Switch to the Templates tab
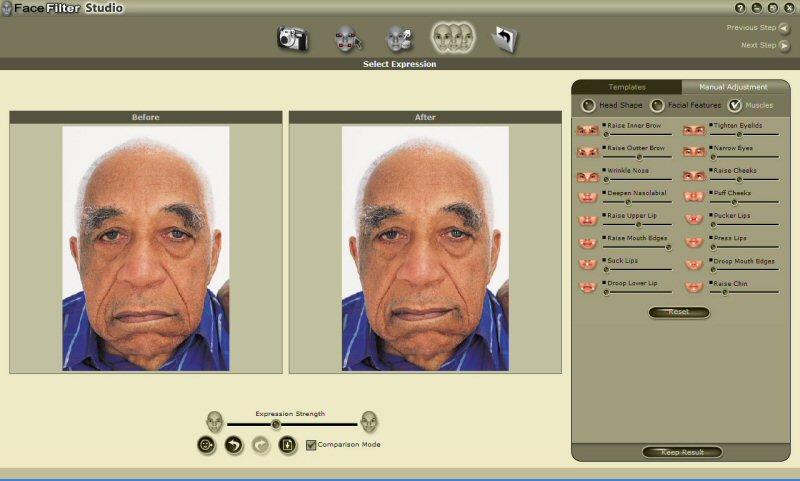800x481 pixels. click(627, 87)
